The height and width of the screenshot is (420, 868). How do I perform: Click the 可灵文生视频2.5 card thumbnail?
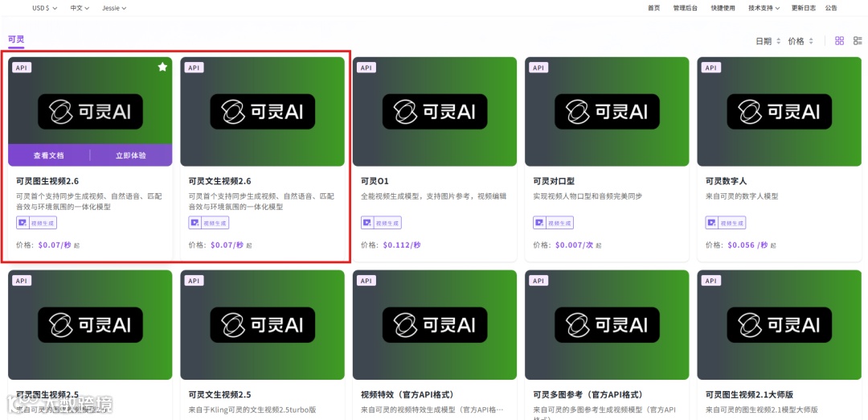pyautogui.click(x=262, y=325)
